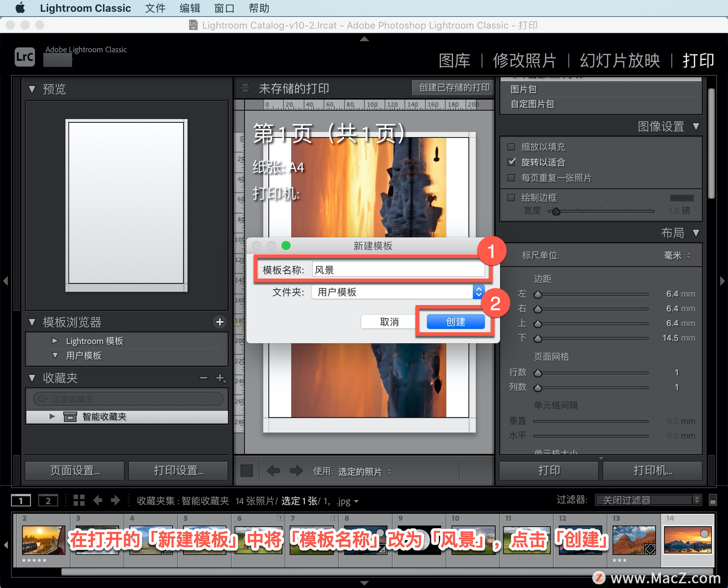Click the 打印机 button
728x588 pixels.
coord(653,471)
